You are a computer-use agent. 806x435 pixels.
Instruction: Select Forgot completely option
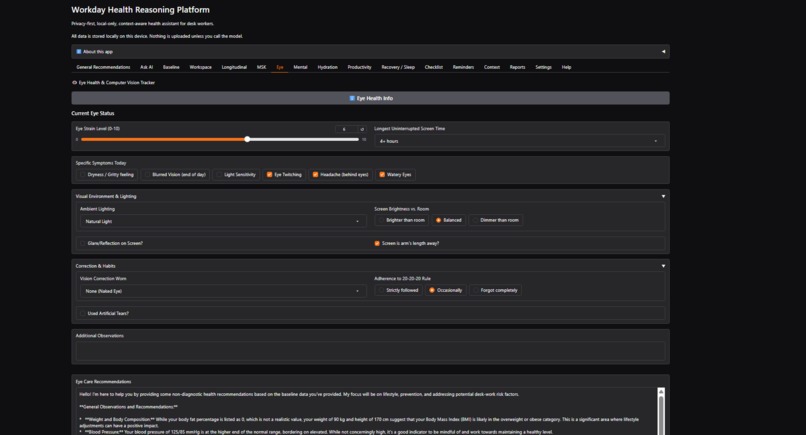496,291
